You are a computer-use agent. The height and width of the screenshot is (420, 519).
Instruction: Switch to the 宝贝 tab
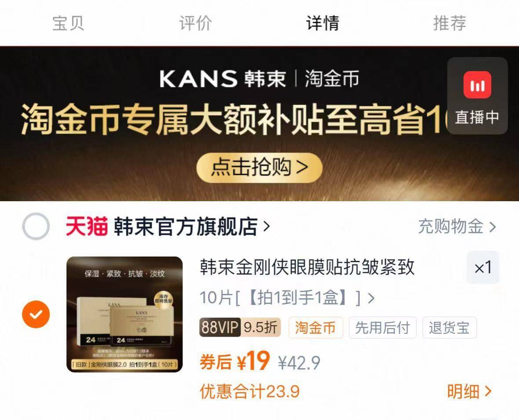point(68,23)
